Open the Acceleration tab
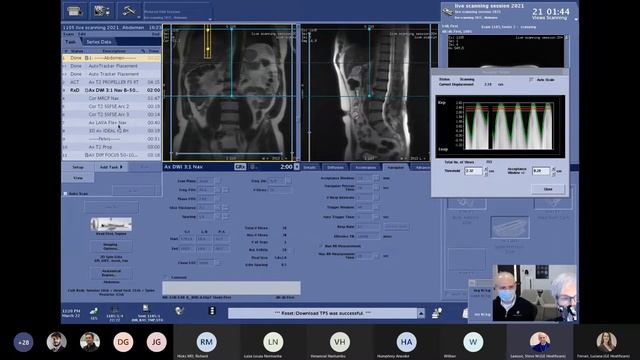Image resolution: width=640 pixels, height=360 pixels. [366, 167]
